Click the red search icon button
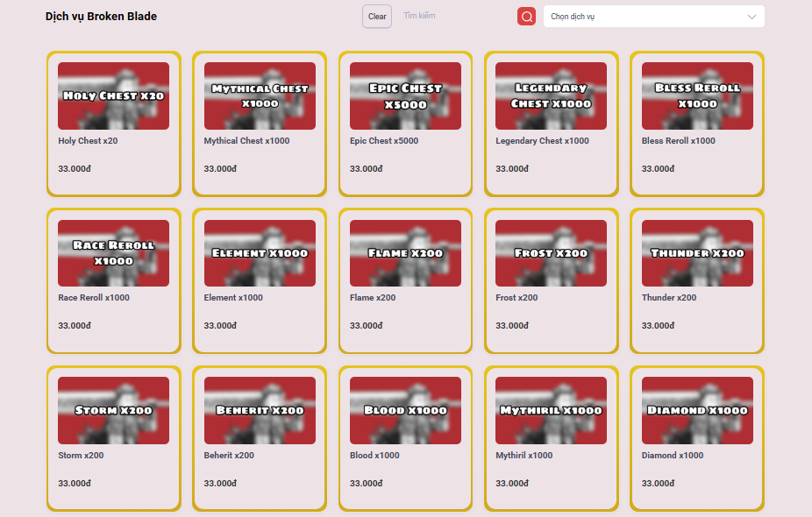Viewport: 812px width, 517px height. pos(526,17)
